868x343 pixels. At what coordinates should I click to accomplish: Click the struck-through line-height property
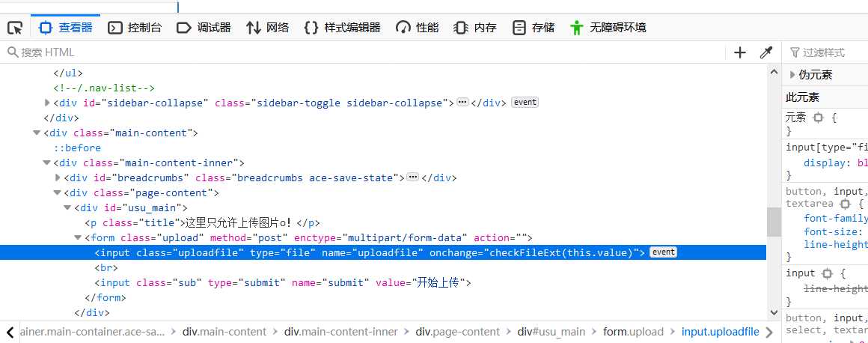[836, 288]
